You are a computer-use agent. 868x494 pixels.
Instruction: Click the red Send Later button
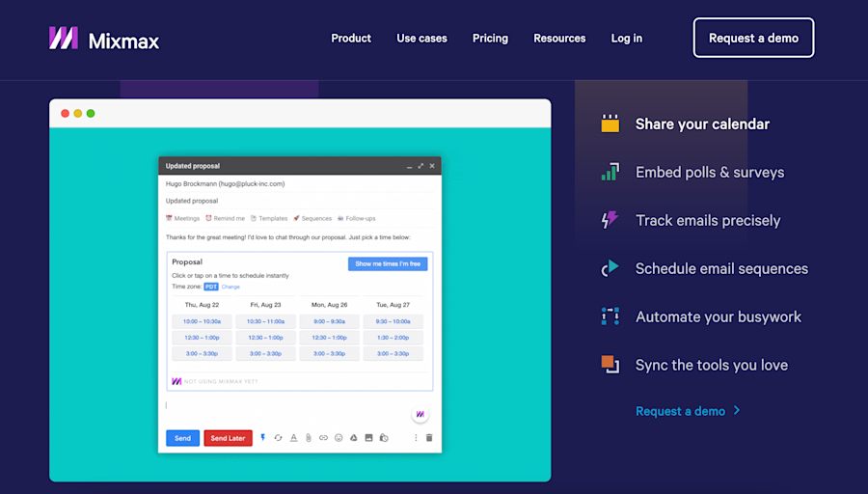coord(228,438)
